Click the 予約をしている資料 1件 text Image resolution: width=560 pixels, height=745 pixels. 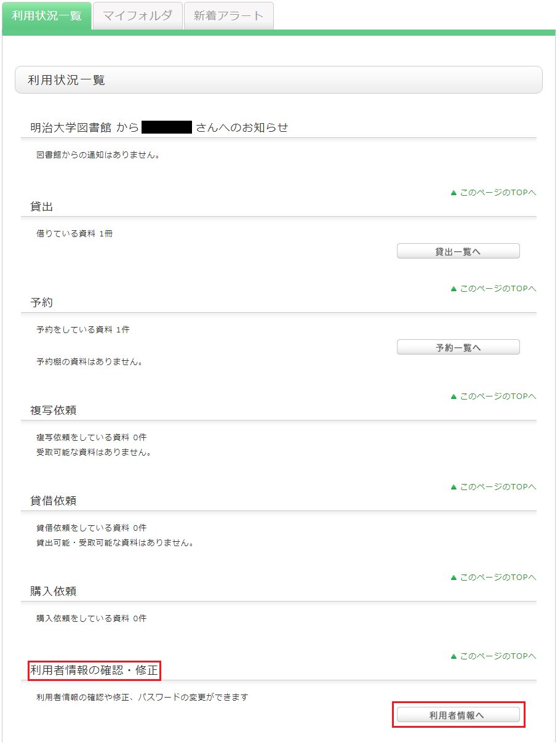83,330
